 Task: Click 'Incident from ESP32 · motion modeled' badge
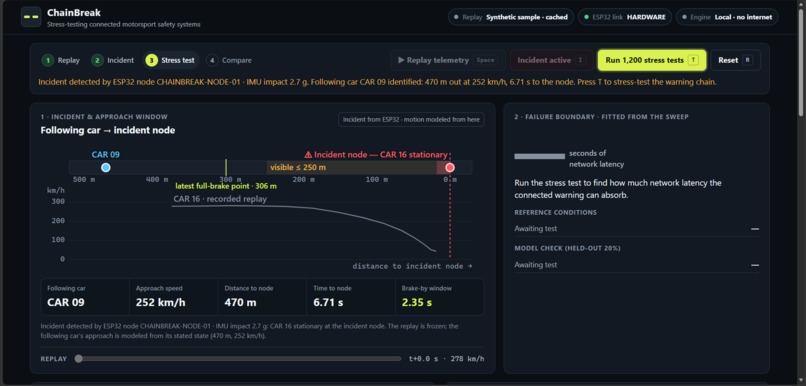[x=411, y=120]
